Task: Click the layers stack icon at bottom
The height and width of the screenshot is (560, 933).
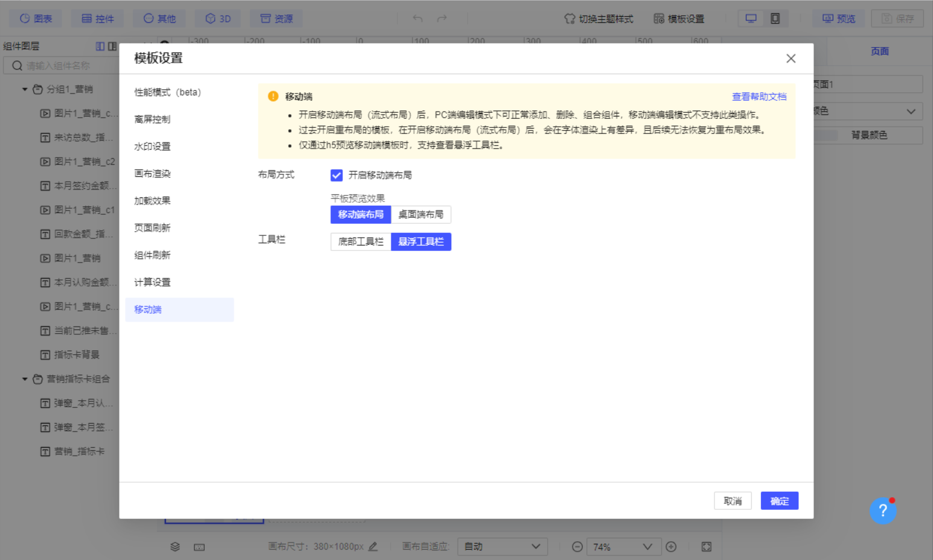Action: pyautogui.click(x=175, y=547)
